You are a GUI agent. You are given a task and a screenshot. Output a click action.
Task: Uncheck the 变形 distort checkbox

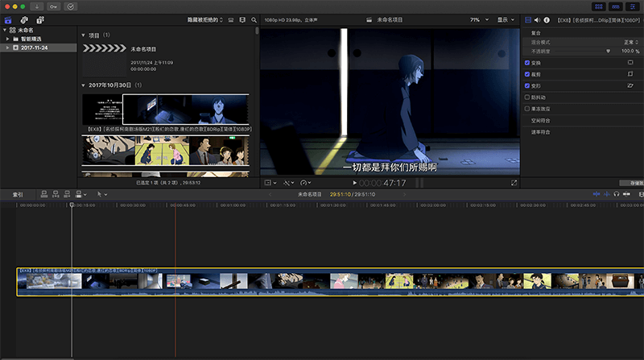[x=527, y=86]
